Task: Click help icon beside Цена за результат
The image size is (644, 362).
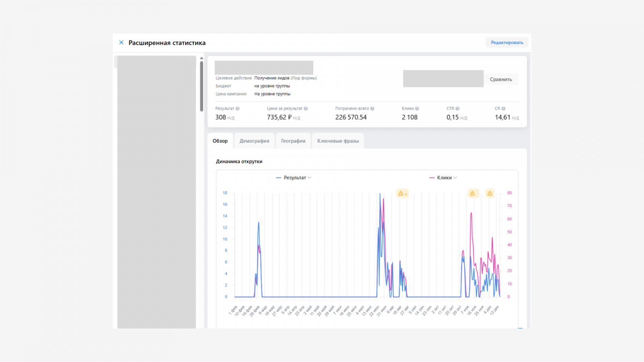Action: pos(306,109)
